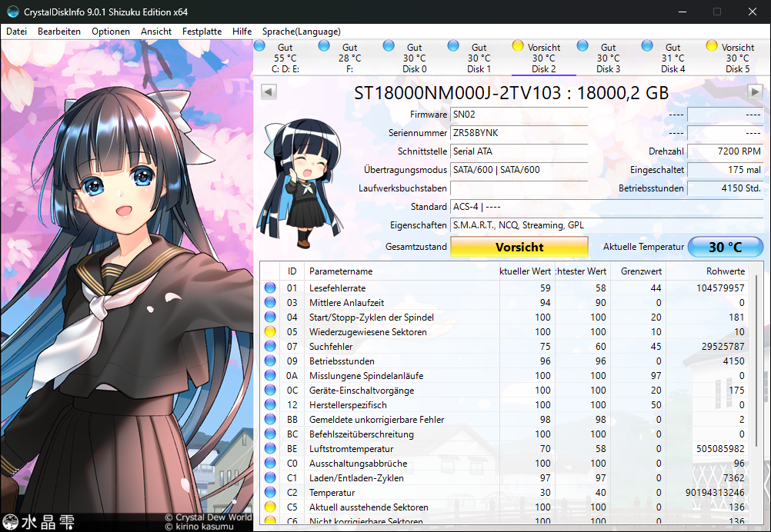Click the Schnittstelle field Serial ATA
The width and height of the screenshot is (771, 532).
[519, 151]
